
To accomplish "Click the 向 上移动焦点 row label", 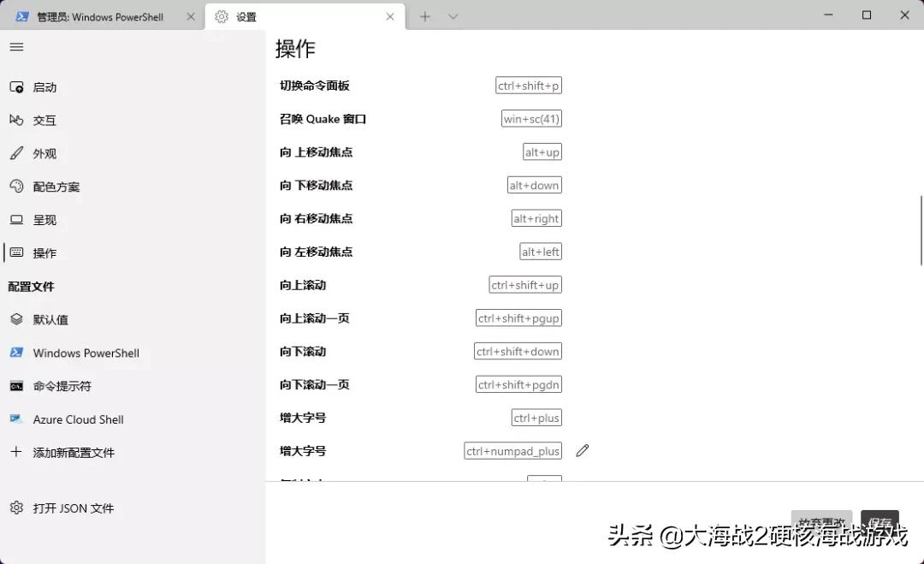I will click(316, 152).
